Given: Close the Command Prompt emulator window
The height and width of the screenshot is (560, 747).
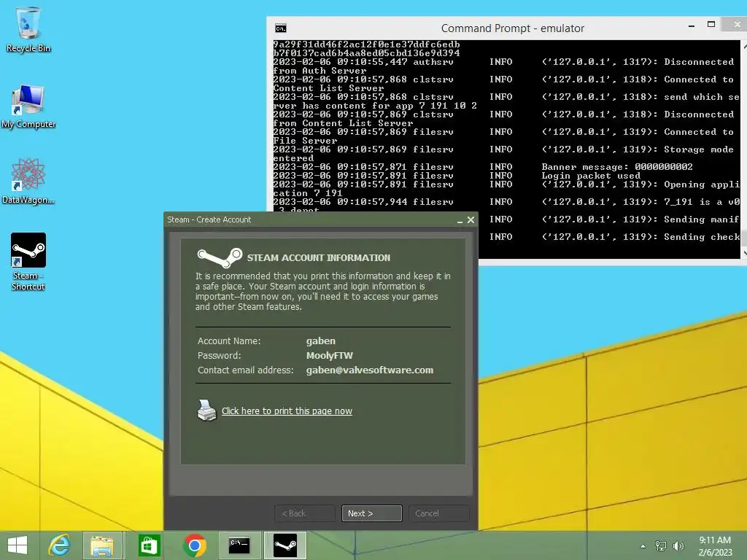Looking at the screenshot, I should click(735, 24).
